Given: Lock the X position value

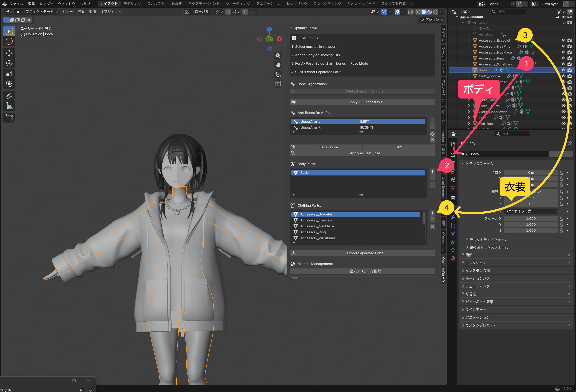Looking at the screenshot, I should (x=561, y=173).
